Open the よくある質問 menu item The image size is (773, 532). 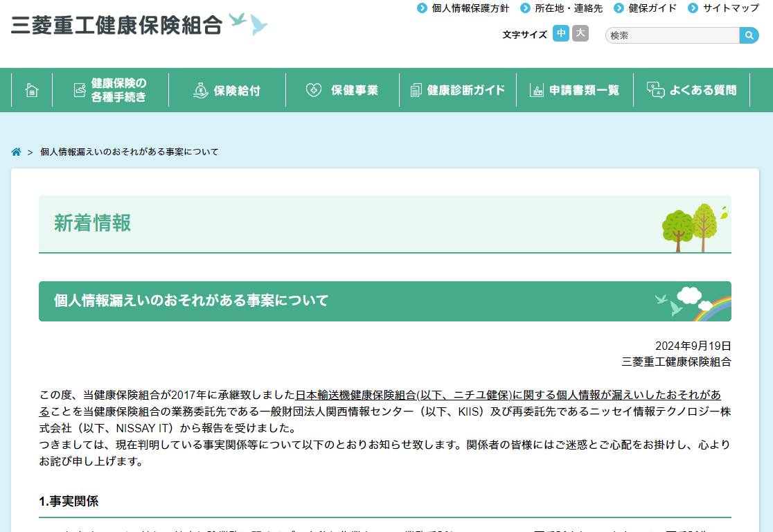(692, 90)
